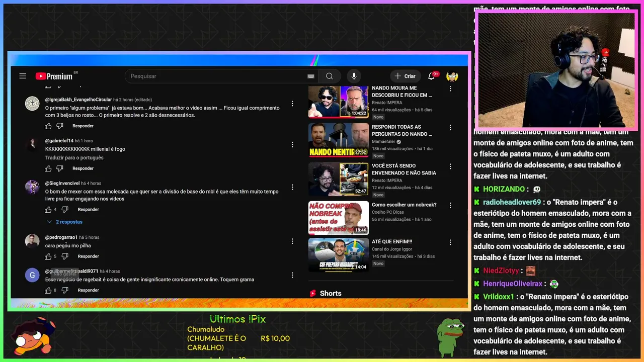Reply to the SiegInvencivel comment
The height and width of the screenshot is (362, 644).
click(x=89, y=210)
